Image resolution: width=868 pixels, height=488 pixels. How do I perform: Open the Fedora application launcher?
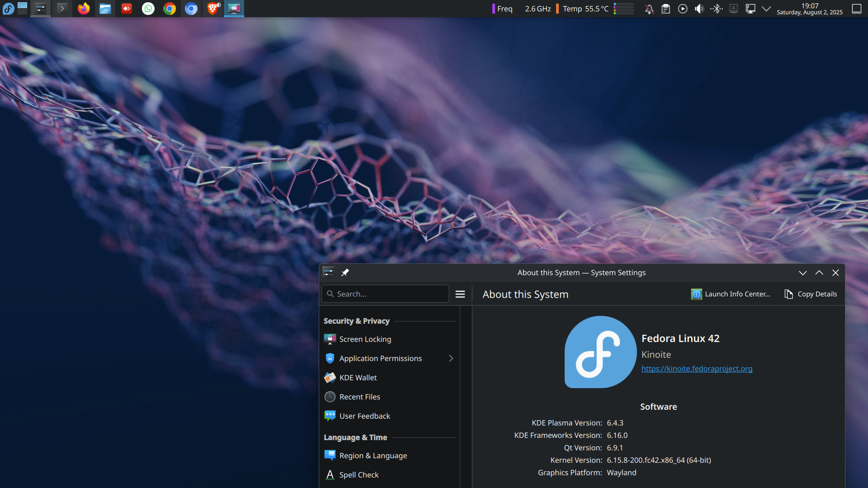(x=8, y=8)
